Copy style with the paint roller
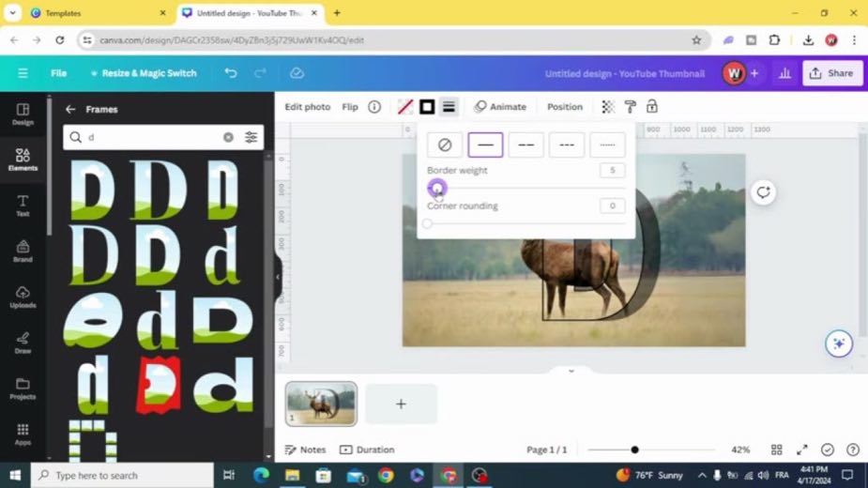The height and width of the screenshot is (488, 868). 630,106
